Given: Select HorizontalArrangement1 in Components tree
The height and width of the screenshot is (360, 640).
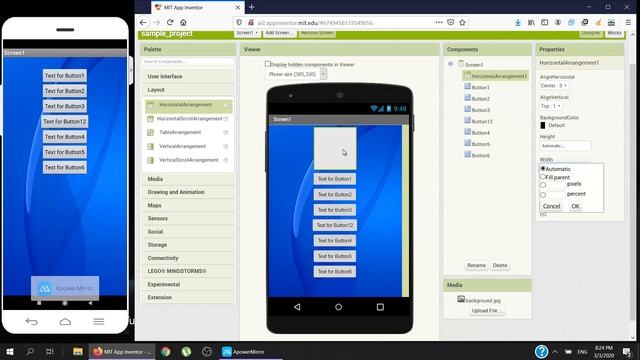Looking at the screenshot, I should click(x=496, y=76).
